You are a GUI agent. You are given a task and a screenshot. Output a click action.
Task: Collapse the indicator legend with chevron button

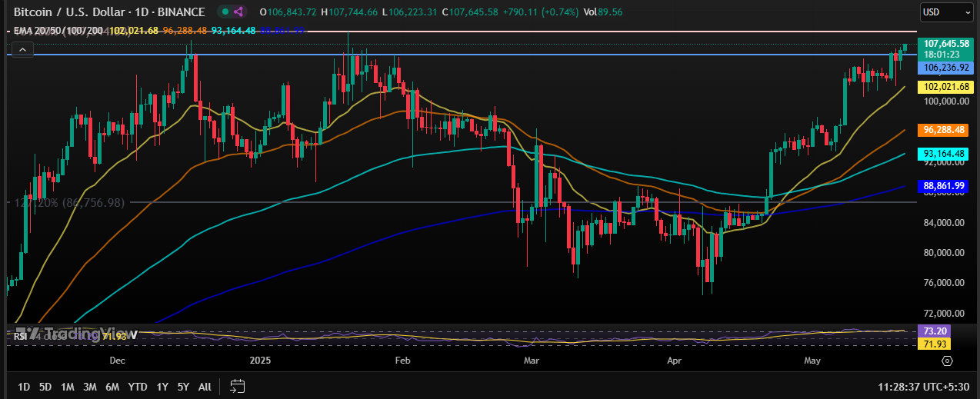pos(22,49)
